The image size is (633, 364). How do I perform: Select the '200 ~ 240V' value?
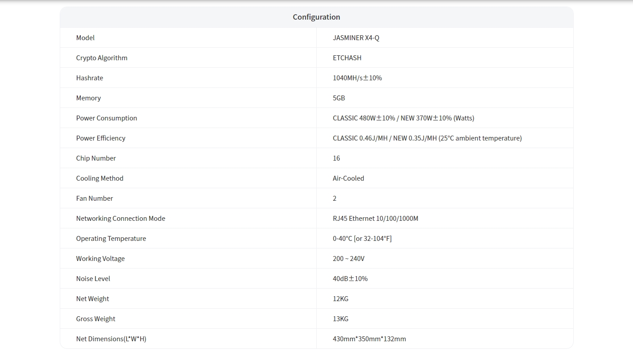(x=348, y=259)
